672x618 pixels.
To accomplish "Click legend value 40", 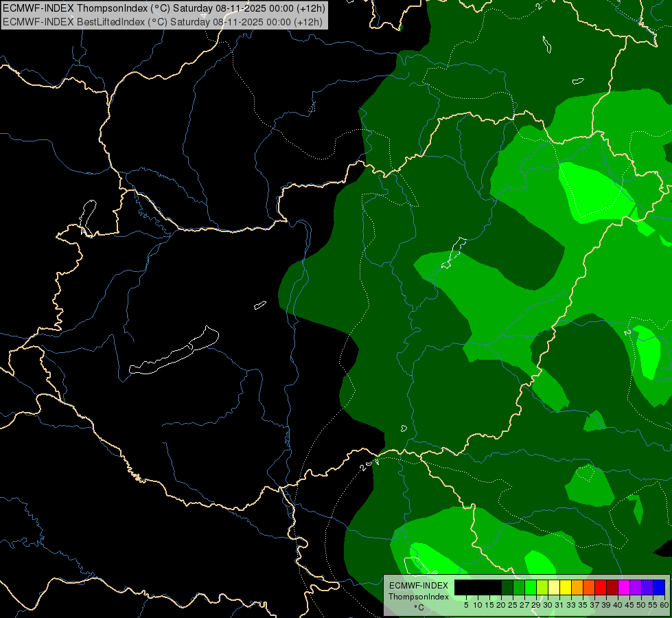I will click(x=618, y=605).
